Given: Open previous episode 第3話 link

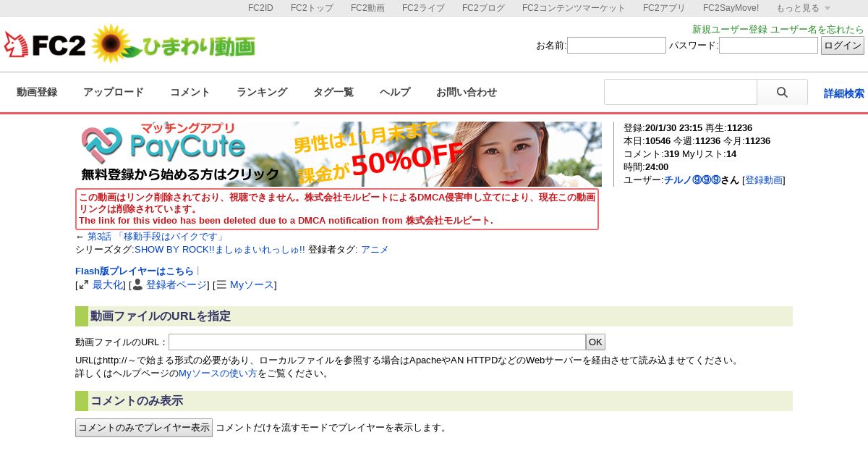Looking at the screenshot, I should pyautogui.click(x=156, y=237).
